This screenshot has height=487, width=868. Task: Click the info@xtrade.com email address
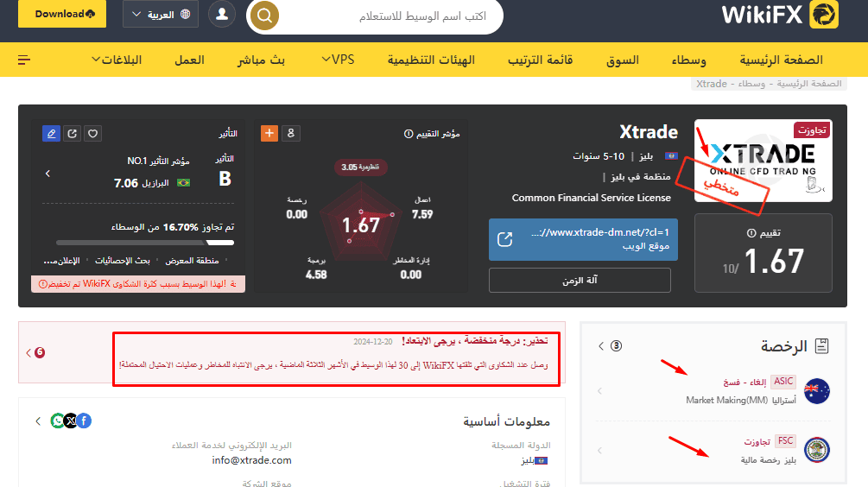(252, 460)
